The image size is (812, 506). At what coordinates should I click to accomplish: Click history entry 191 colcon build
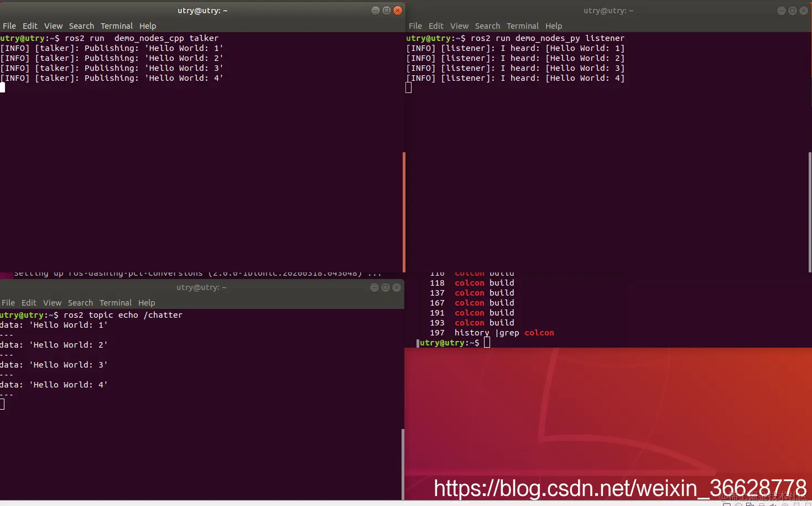click(x=472, y=313)
